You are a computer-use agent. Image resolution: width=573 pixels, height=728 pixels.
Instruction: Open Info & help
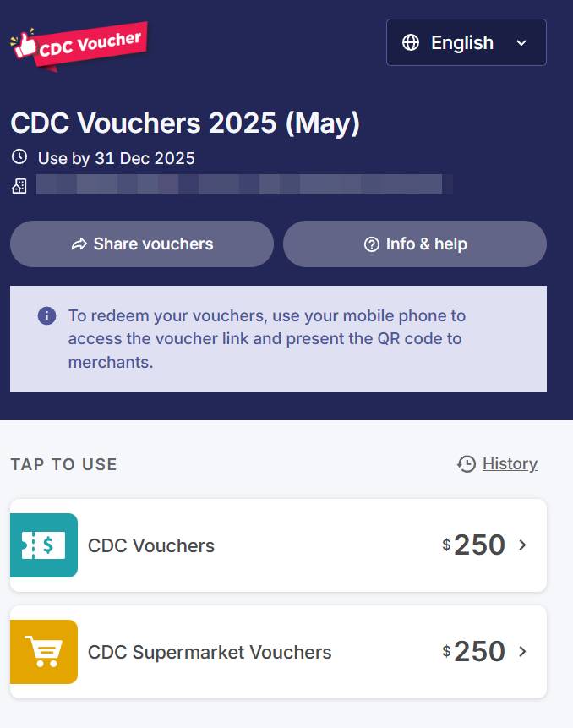click(x=415, y=244)
